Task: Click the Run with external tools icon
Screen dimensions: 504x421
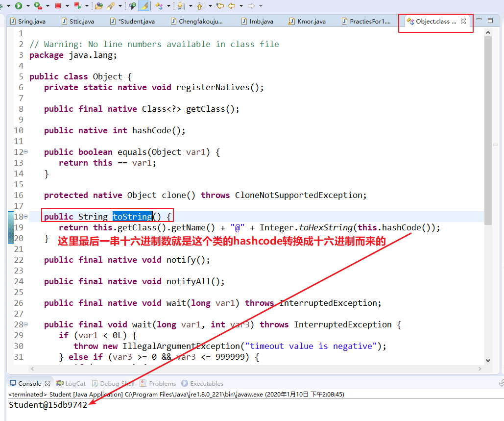Action: coord(38,5)
